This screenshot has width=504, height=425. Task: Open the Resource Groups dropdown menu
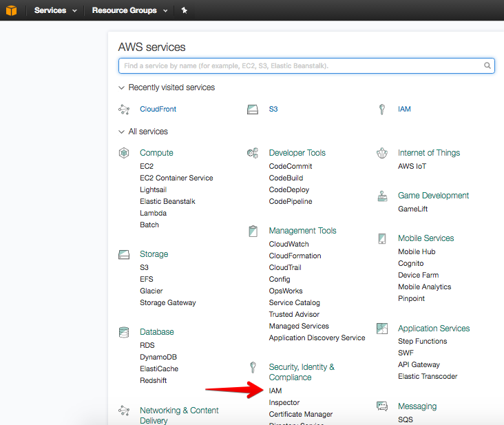(130, 10)
